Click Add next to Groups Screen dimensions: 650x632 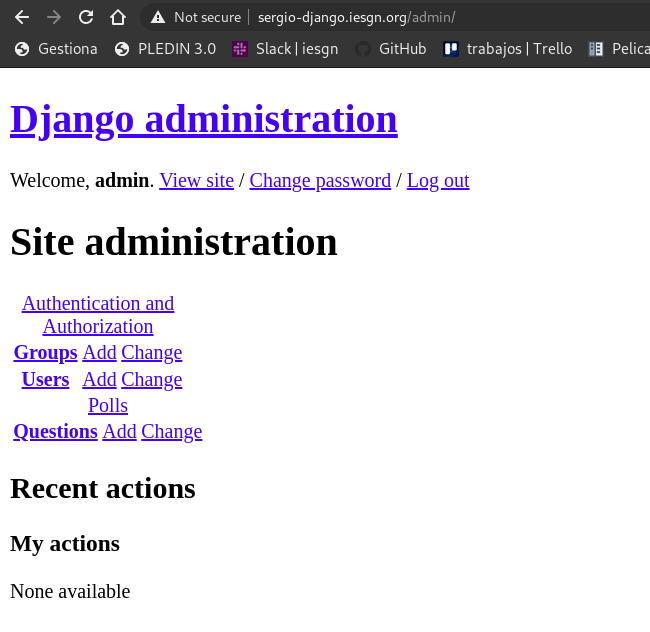pyautogui.click(x=99, y=353)
